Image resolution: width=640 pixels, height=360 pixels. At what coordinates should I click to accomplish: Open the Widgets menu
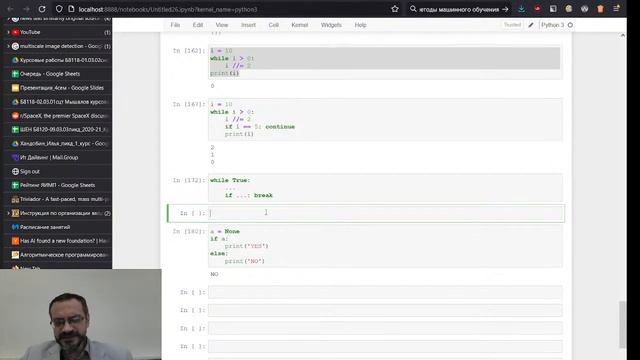coord(331,25)
